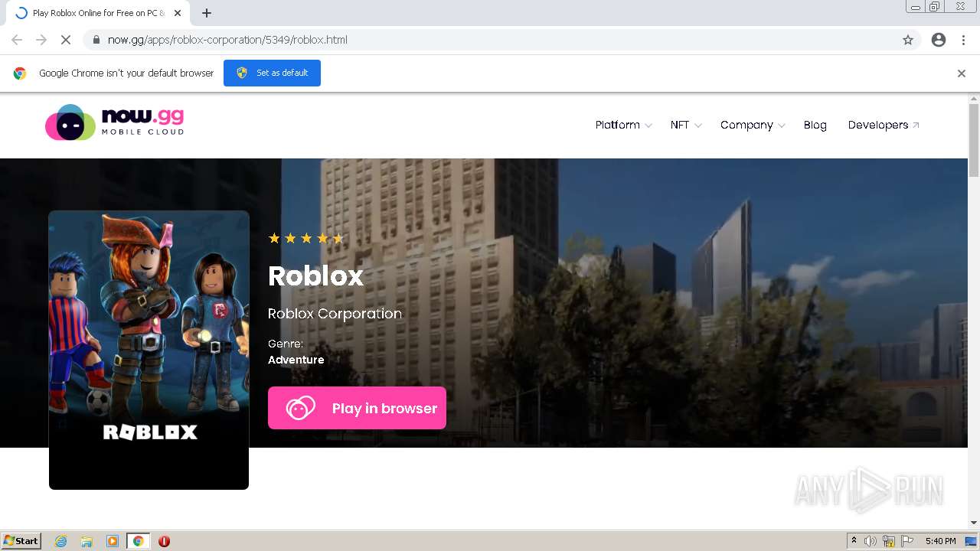Click the Adventure genre label
Screen dimensions: 980x551
pyautogui.click(x=296, y=360)
